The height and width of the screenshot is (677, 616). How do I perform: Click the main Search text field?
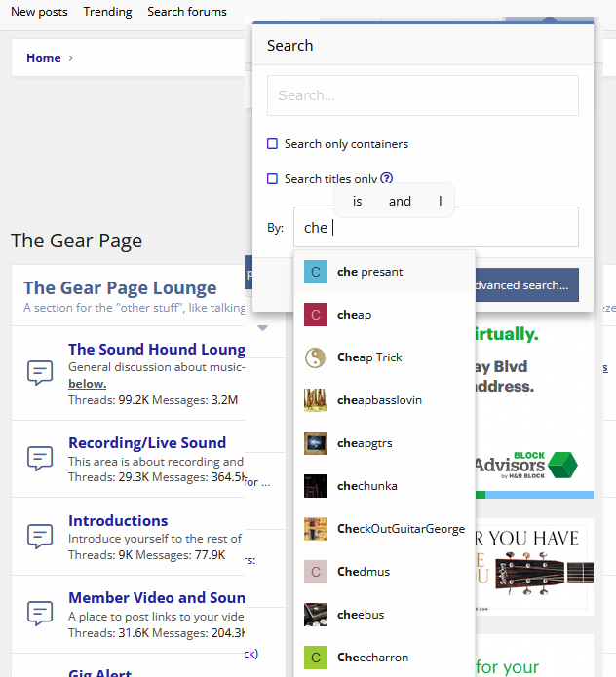pyautogui.click(x=422, y=95)
